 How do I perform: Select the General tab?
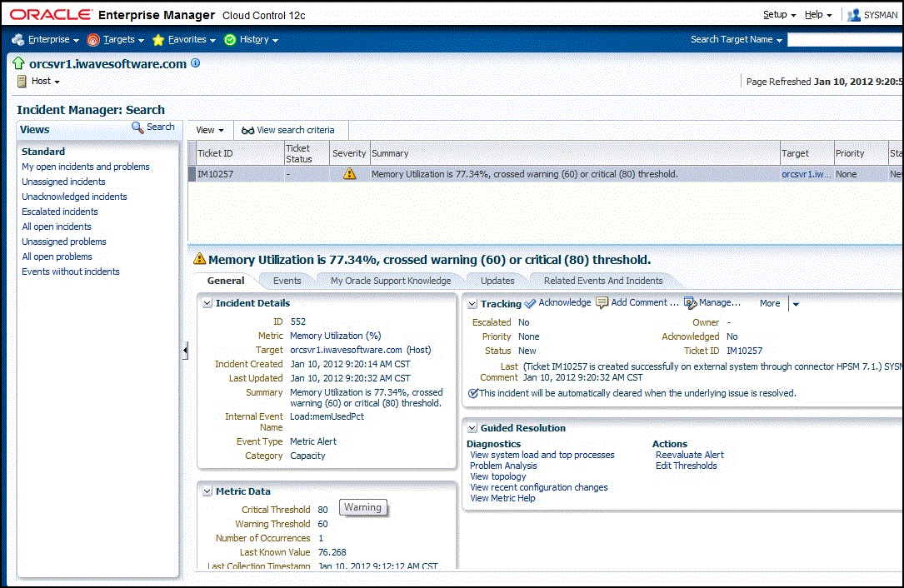click(x=226, y=281)
